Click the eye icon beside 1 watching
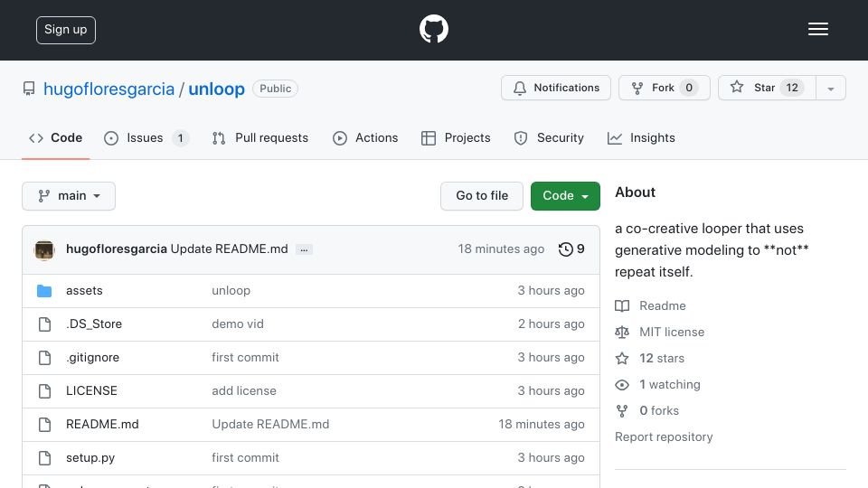The image size is (868, 488). (622, 385)
